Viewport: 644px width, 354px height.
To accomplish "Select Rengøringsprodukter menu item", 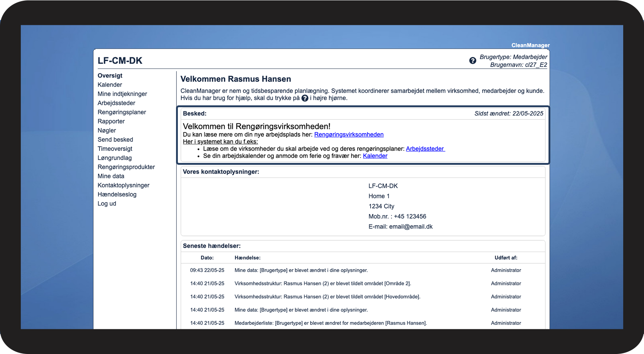I will coord(126,167).
